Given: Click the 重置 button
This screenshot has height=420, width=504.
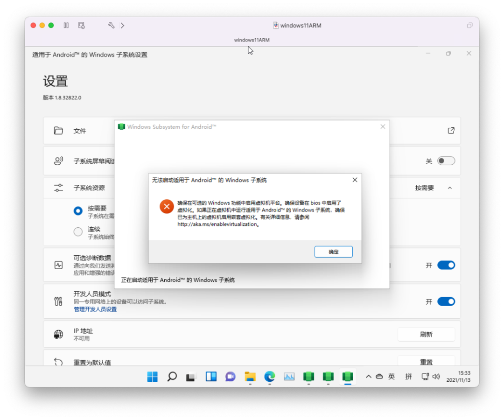Looking at the screenshot, I should [x=426, y=361].
